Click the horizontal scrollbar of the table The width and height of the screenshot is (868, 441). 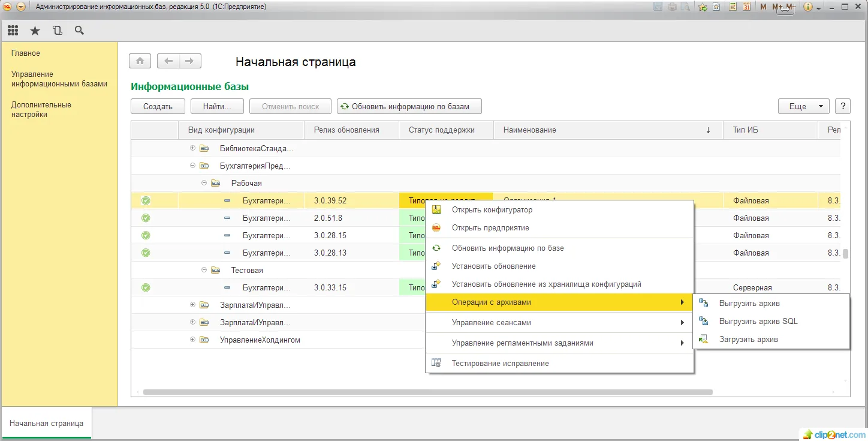(427, 392)
